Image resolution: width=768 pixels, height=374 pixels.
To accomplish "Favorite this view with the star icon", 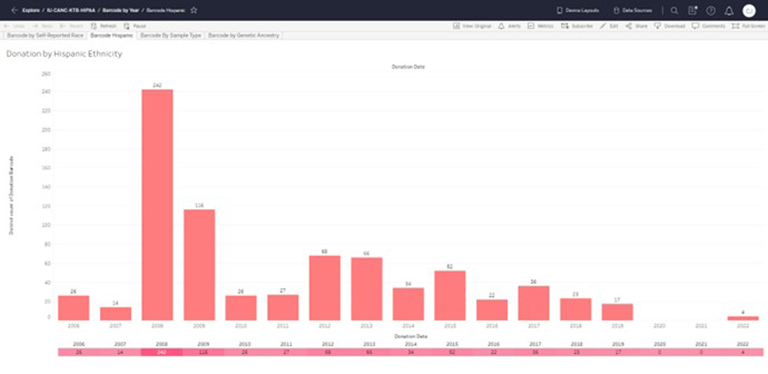I will click(x=194, y=10).
